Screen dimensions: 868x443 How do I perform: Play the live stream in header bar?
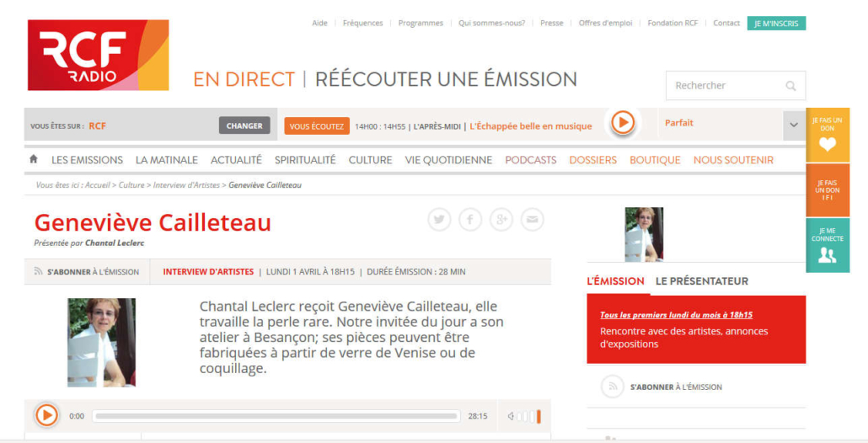point(623,122)
